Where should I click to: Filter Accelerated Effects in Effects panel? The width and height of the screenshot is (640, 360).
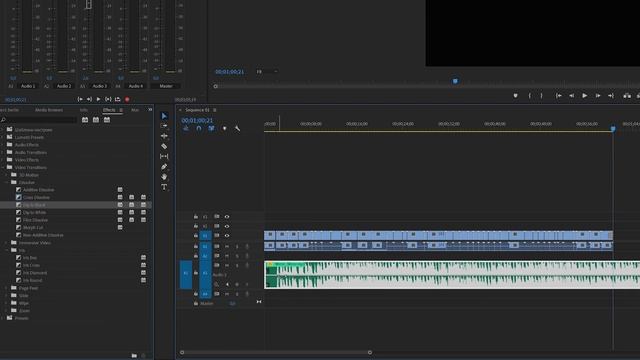point(85,120)
